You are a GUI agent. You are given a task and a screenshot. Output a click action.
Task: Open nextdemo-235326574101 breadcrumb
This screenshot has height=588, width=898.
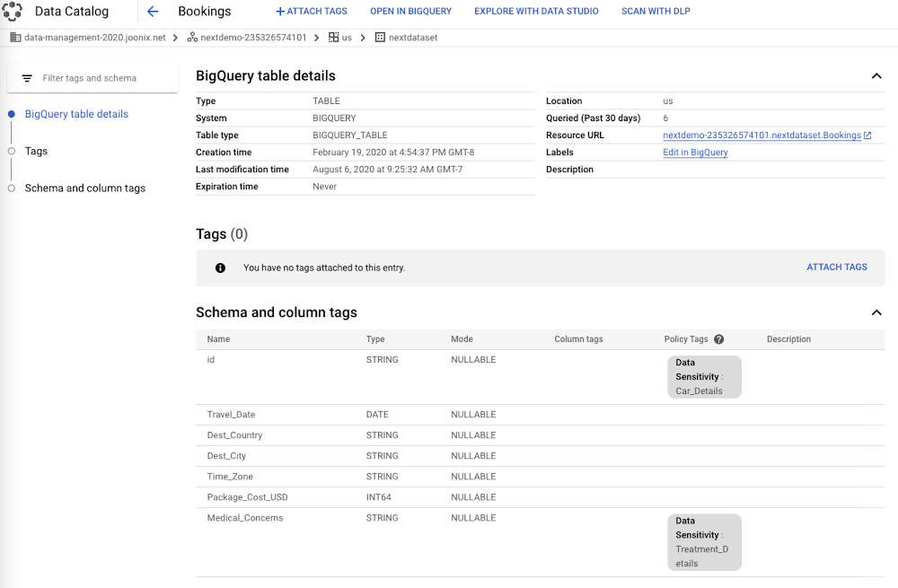click(254, 37)
